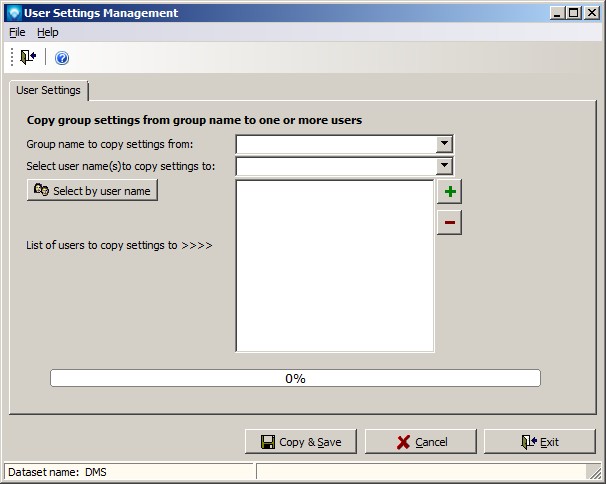
Task: Focus the user name(s) combo box field
Action: [x=336, y=166]
